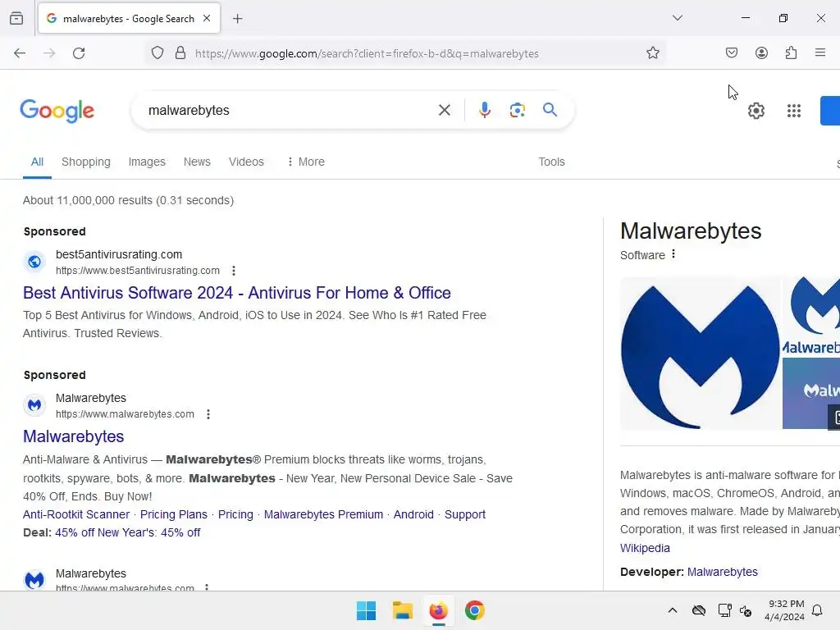This screenshot has height=630, width=840.
Task: Open the 45% off New Year's deal
Action: tap(127, 532)
